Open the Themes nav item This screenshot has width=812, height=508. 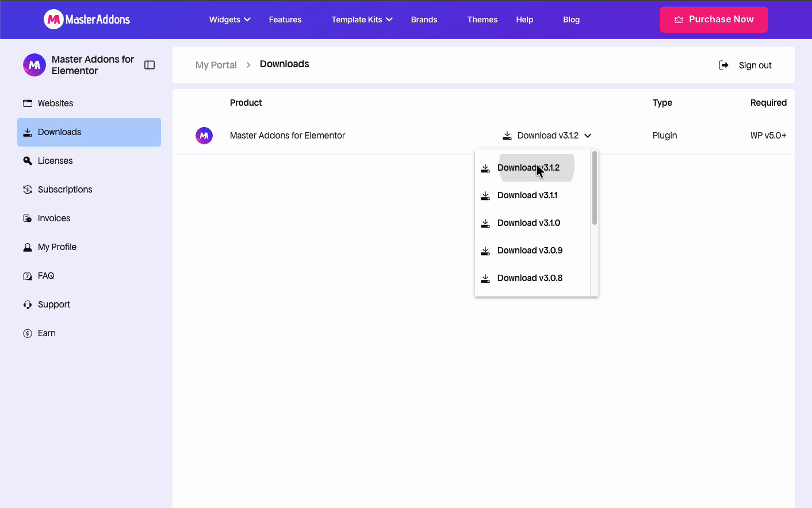click(482, 20)
